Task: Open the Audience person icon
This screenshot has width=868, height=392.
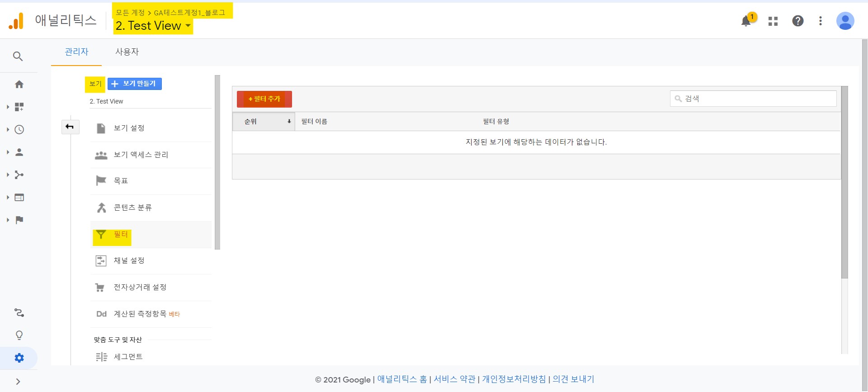Action: (19, 152)
